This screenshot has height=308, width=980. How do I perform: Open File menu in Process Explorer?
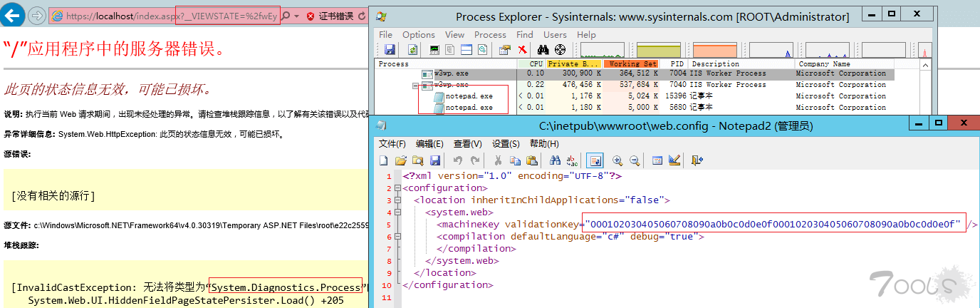point(385,34)
